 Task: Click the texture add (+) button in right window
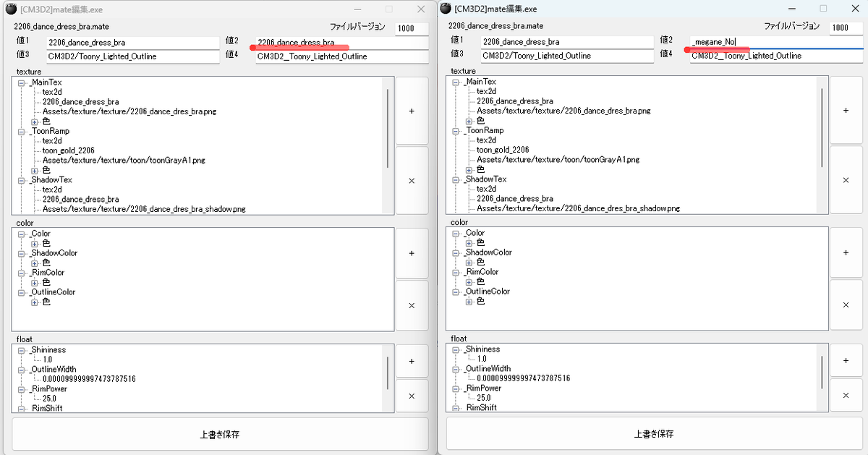click(846, 111)
